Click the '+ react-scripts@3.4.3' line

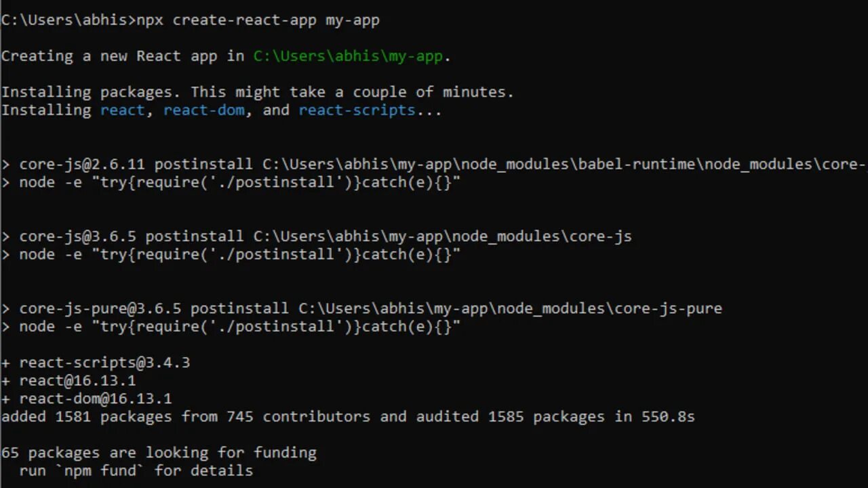[x=96, y=363]
